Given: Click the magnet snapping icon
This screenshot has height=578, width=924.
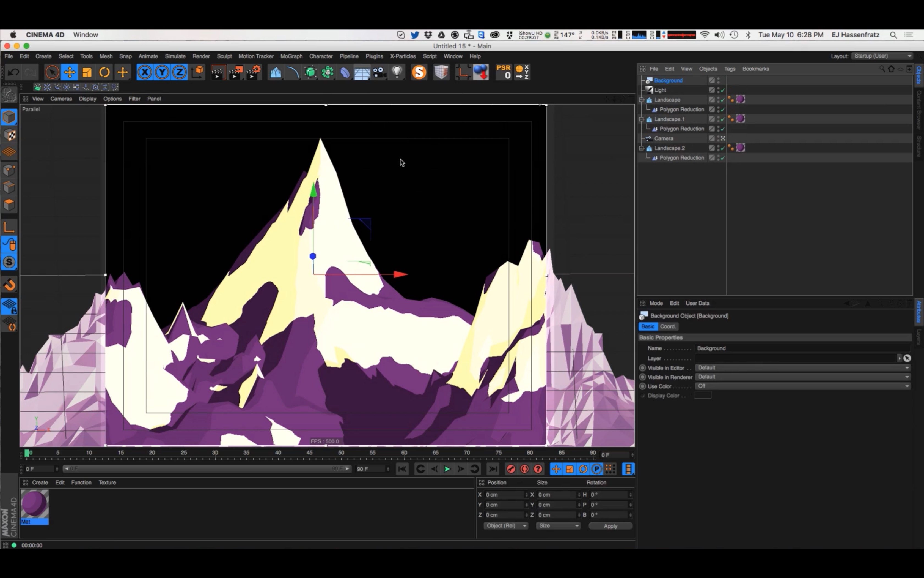Looking at the screenshot, I should [9, 285].
